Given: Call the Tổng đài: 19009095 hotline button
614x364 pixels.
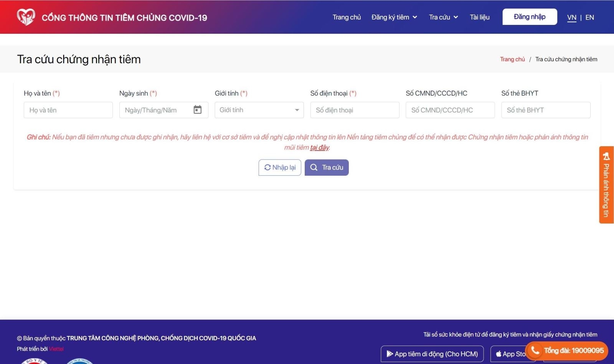Looking at the screenshot, I should pyautogui.click(x=567, y=351).
